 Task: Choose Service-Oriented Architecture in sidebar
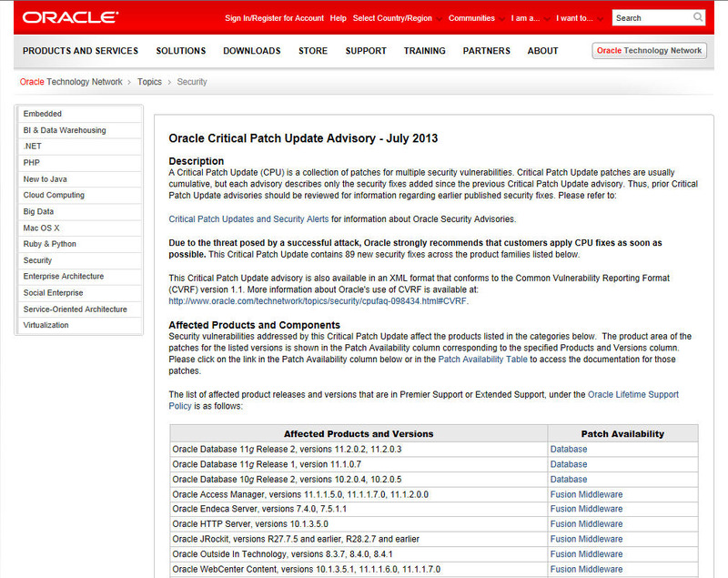pyautogui.click(x=75, y=309)
